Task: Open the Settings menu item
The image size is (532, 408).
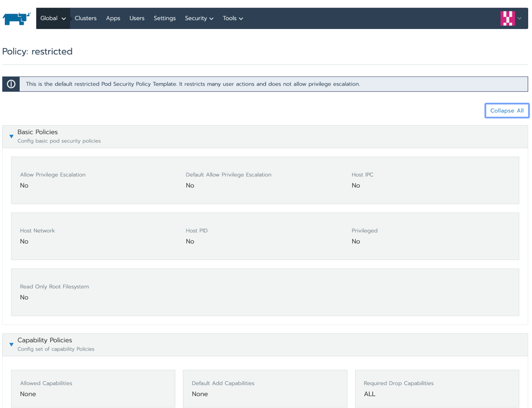Action: pos(164,19)
